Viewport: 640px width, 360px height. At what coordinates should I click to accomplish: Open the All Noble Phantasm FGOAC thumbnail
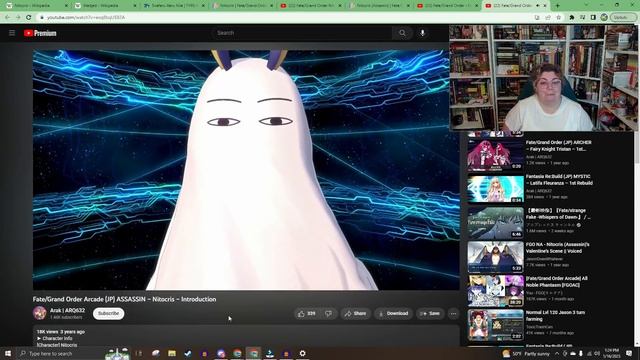(496, 291)
